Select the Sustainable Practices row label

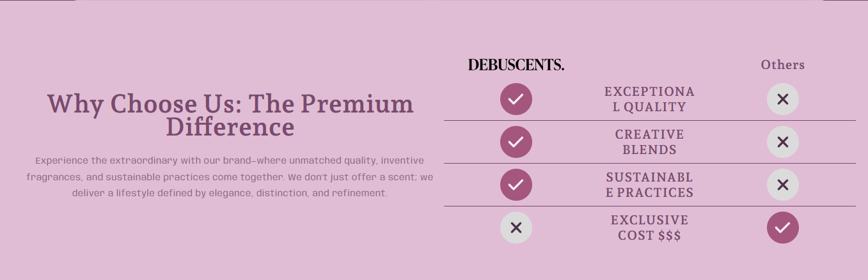649,185
